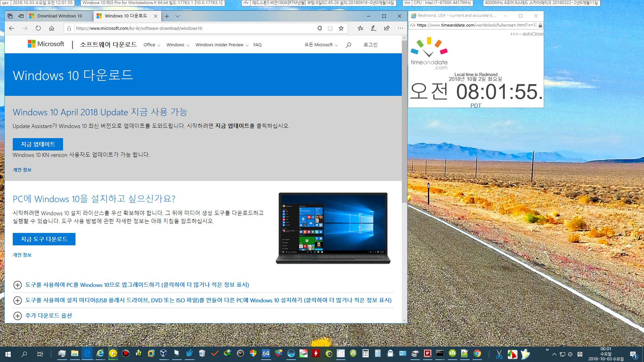Click the Edge forward arrow button
The image size is (644, 362).
tap(25, 28)
